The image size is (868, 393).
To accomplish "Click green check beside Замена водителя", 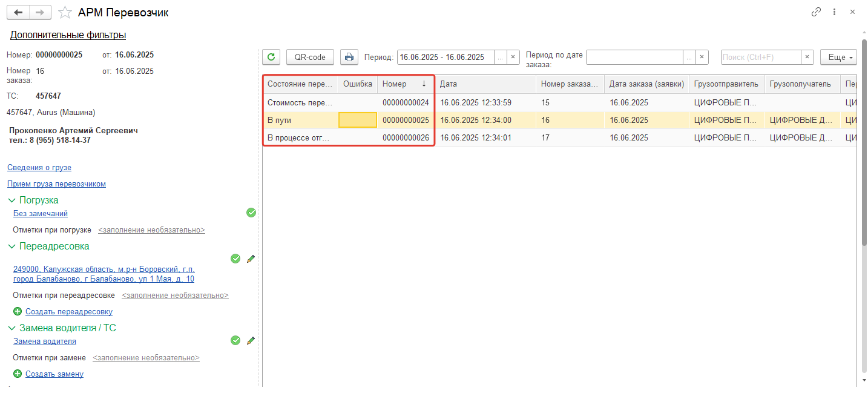I will pos(235,340).
